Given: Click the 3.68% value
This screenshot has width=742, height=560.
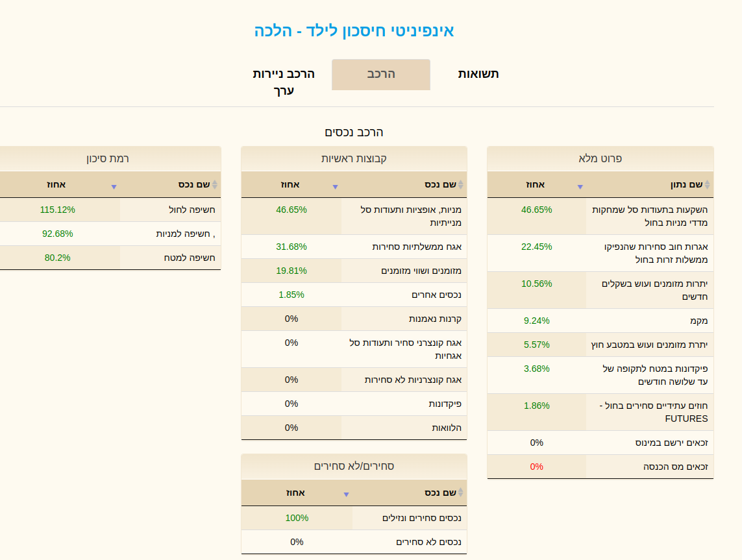Looking at the screenshot, I should [537, 369].
